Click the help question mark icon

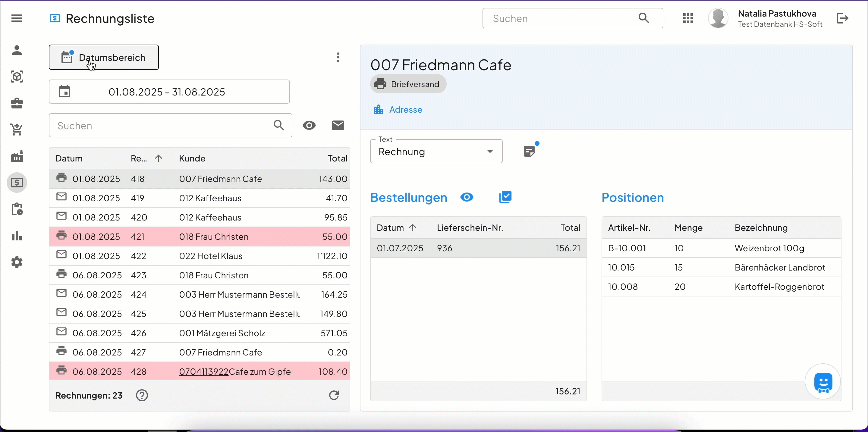click(142, 395)
